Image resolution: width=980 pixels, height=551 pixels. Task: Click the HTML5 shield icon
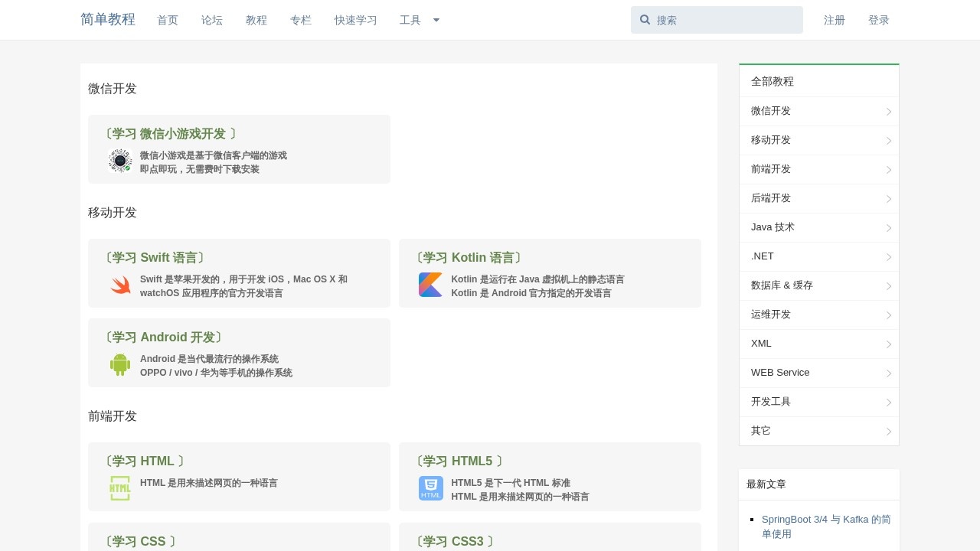[431, 488]
